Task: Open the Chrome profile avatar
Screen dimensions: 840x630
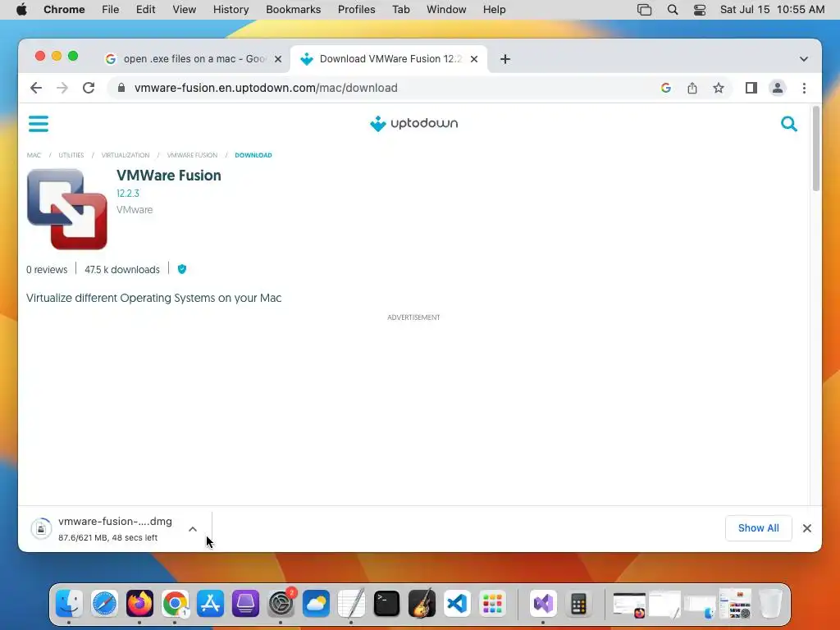Action: 778,88
